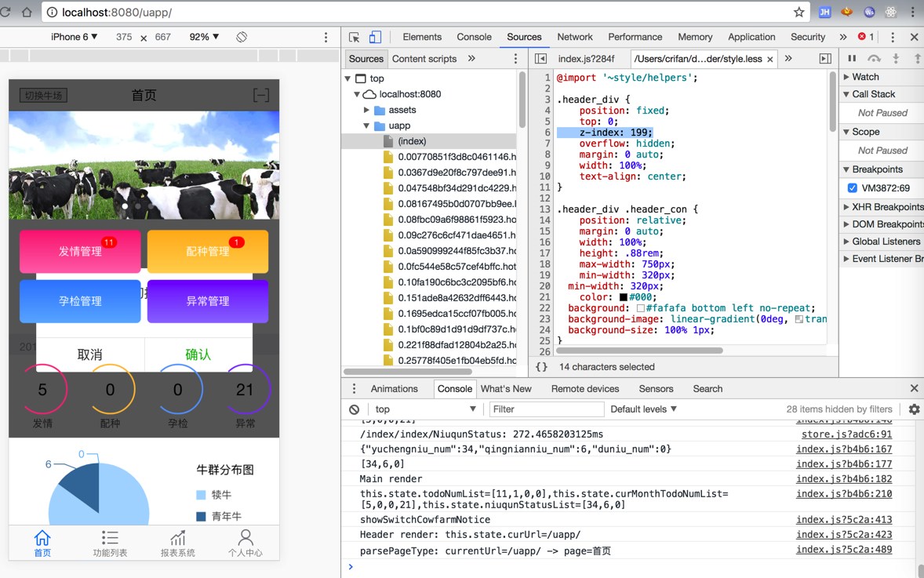This screenshot has width=924, height=578.
Task: Tap the 功能列表 list icon
Action: [110, 543]
